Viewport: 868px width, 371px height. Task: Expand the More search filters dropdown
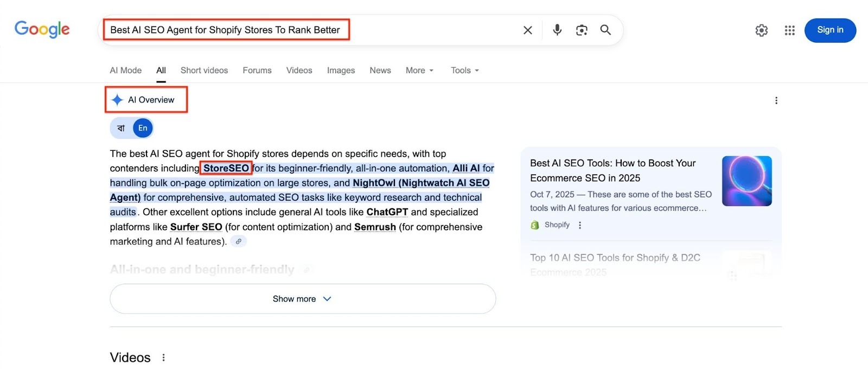(419, 71)
